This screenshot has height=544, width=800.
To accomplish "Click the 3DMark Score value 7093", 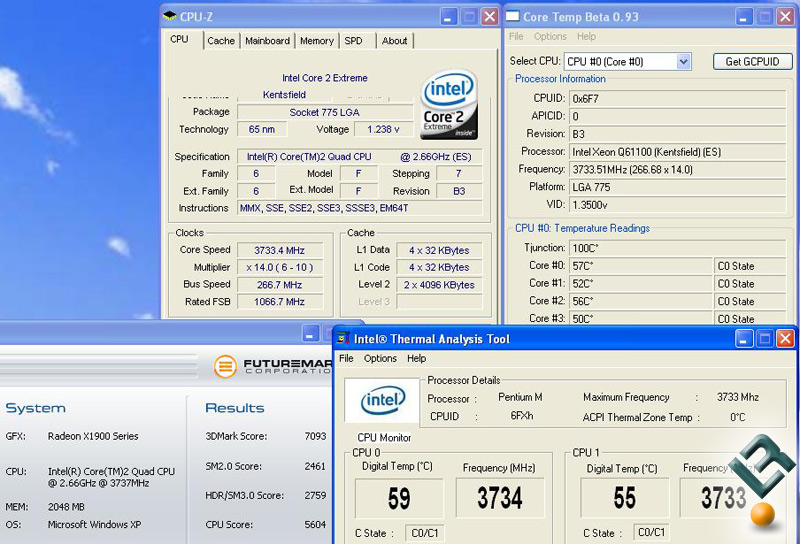I will point(315,436).
